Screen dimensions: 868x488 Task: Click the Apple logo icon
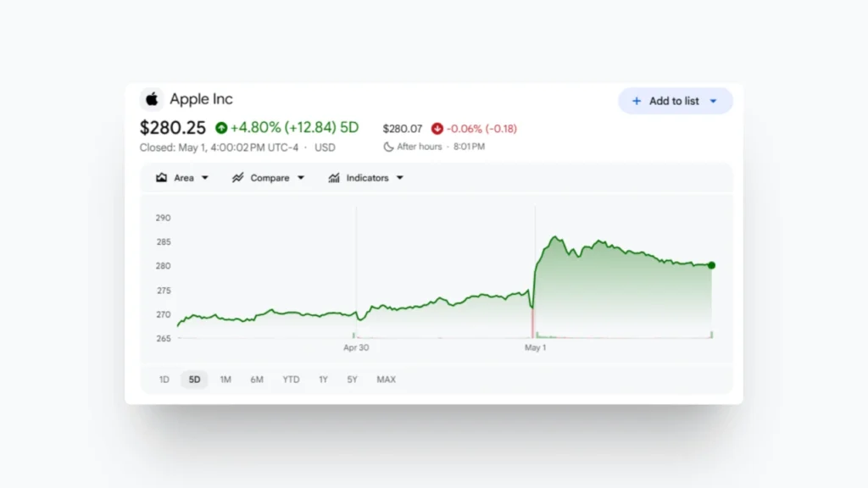point(152,99)
